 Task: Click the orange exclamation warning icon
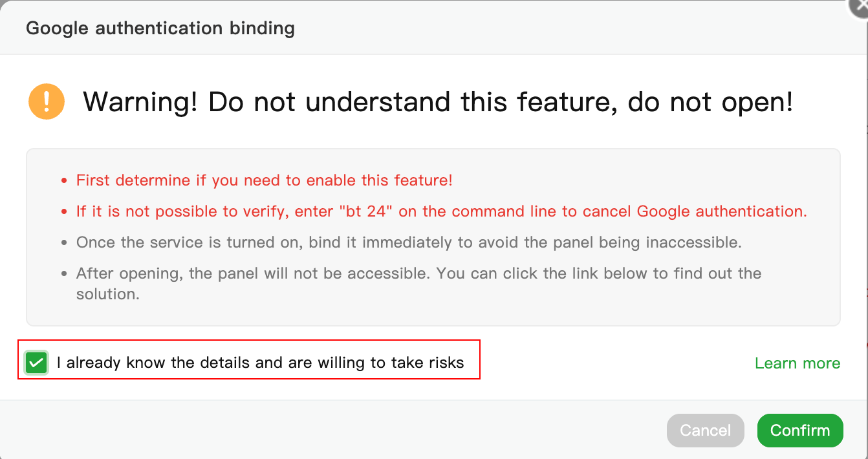click(x=47, y=101)
